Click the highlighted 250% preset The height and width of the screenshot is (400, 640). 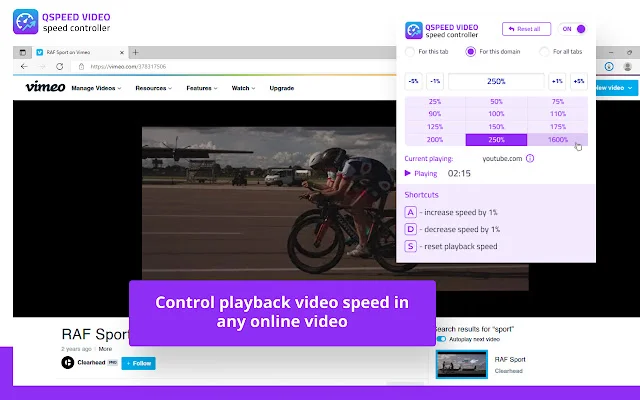[496, 140]
